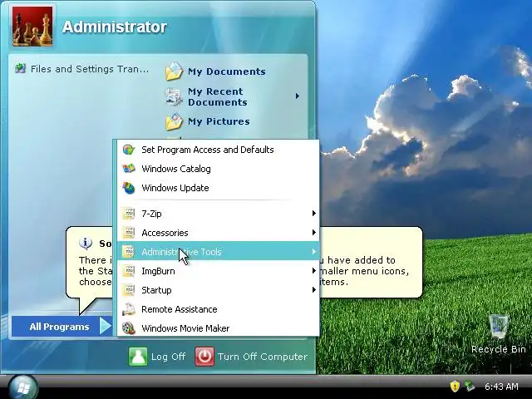Click the My Pictures folder icon
532x399 pixels.
tap(174, 122)
